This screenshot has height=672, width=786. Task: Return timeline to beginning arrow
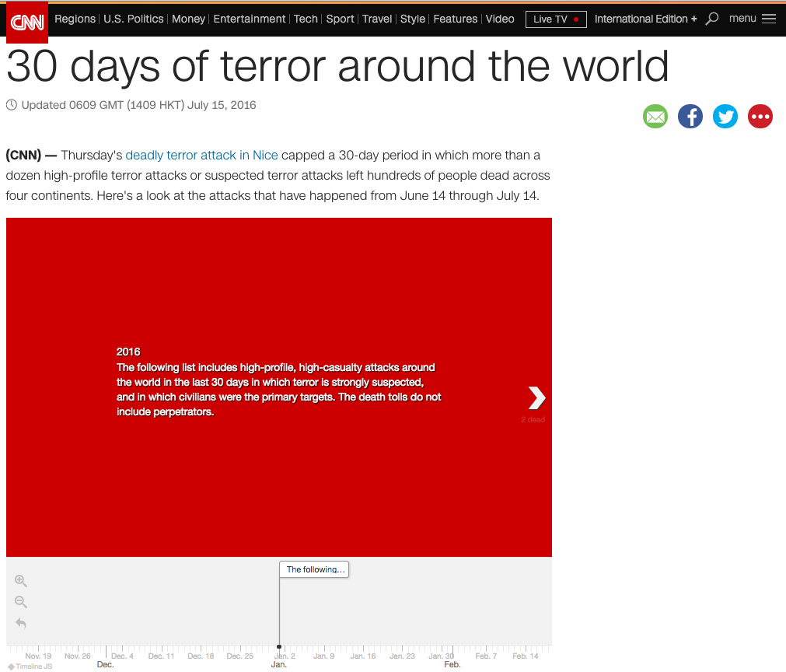click(21, 623)
